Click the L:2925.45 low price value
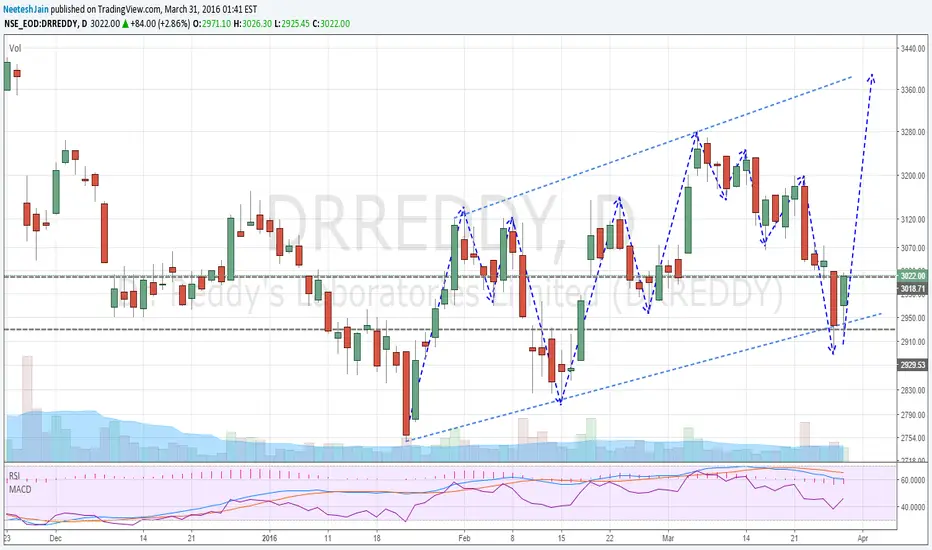 pyautogui.click(x=292, y=24)
